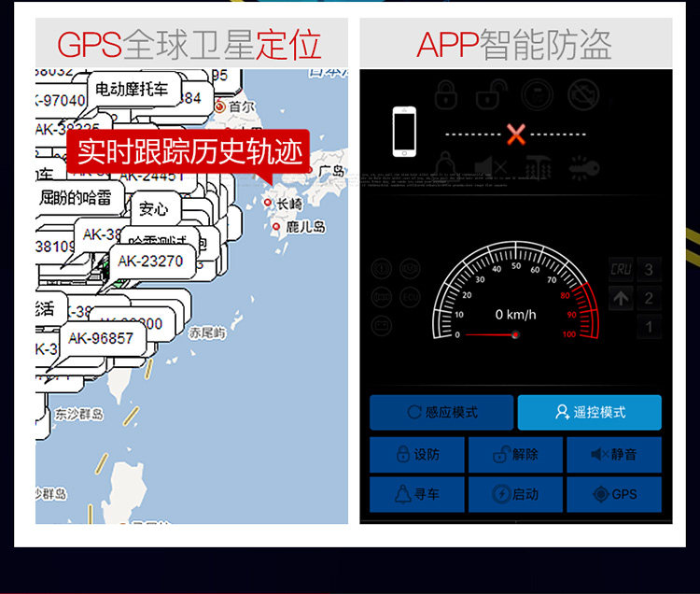
Task: Tap the hammer vibration sensor icon
Action: (x=537, y=167)
